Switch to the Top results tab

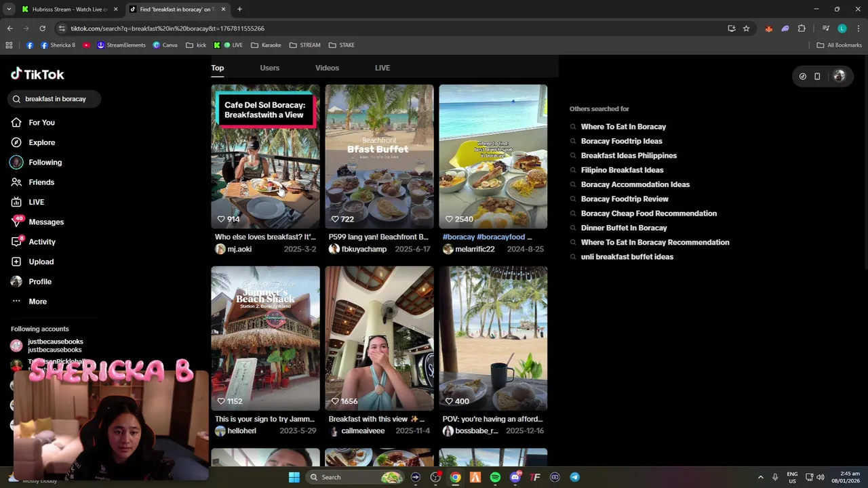[x=217, y=68]
